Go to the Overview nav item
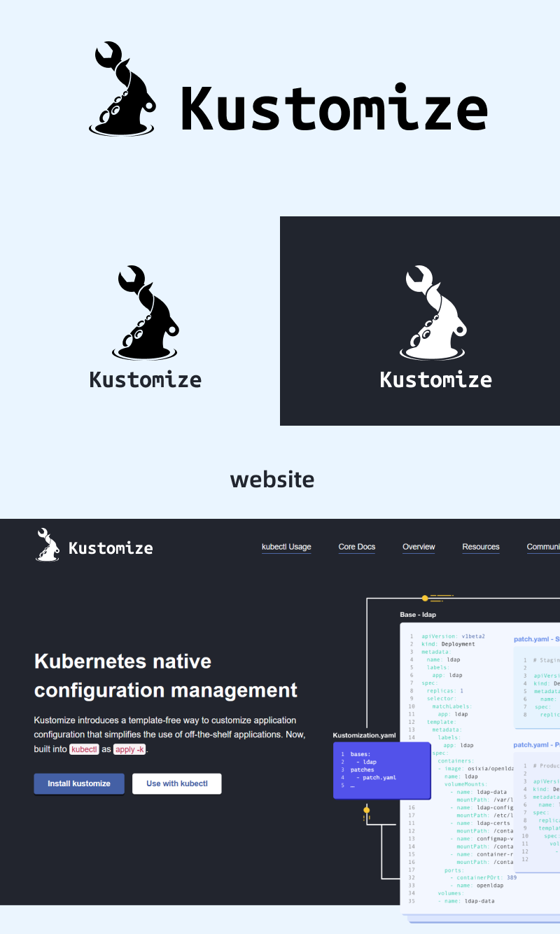 click(x=419, y=547)
